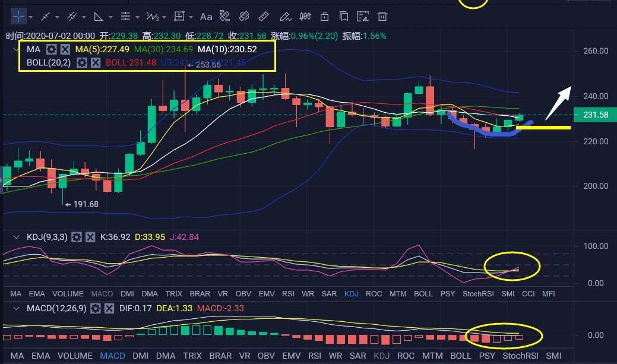617x364 pixels.
Task: Pick the ruler measurement tool
Action: [264, 16]
